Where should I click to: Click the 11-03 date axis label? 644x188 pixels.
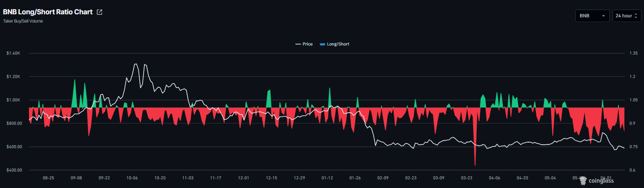coord(188,178)
